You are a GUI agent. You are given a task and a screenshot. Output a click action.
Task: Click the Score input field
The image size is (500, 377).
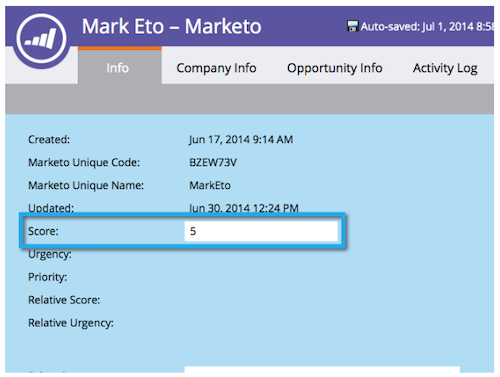[261, 231]
